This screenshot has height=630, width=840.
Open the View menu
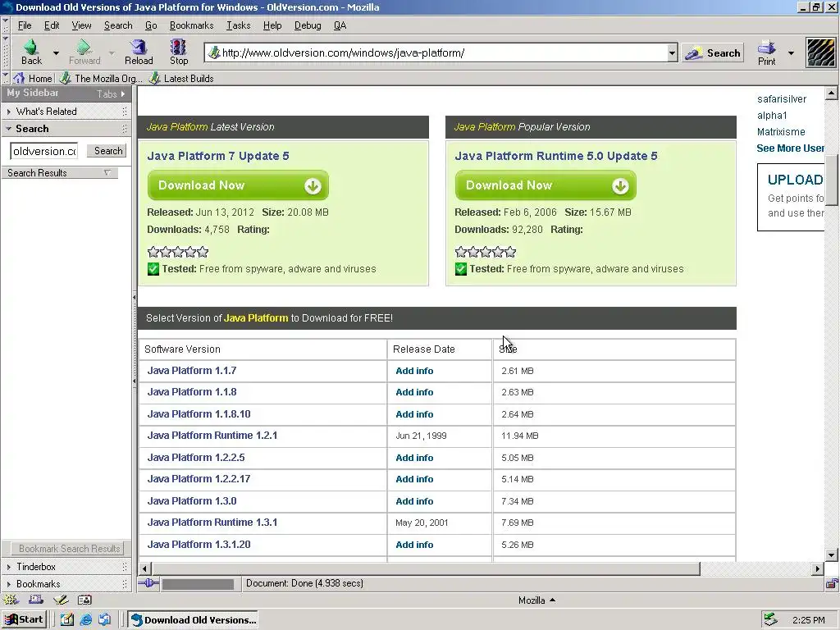pyautogui.click(x=81, y=25)
